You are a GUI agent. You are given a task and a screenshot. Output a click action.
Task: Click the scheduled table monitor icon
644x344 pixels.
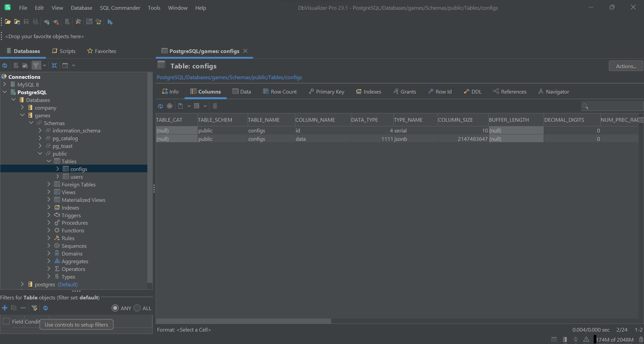pos(89,22)
